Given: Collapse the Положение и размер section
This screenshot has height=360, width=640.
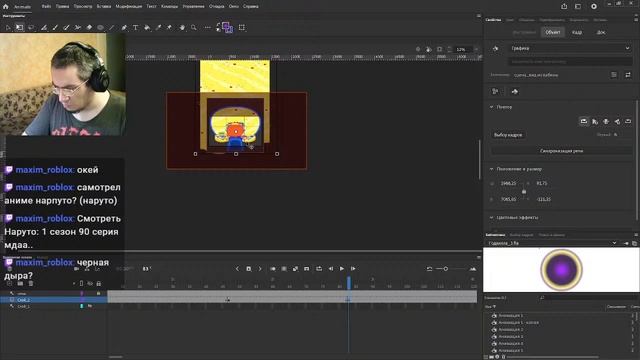Looking at the screenshot, I should pos(491,169).
